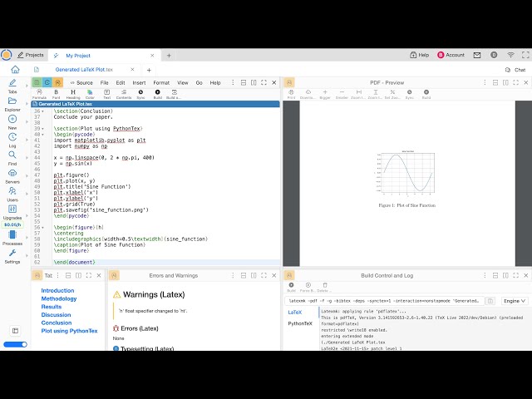The image size is (532, 399).
Task: Open the Users panel
Action: click(x=12, y=194)
